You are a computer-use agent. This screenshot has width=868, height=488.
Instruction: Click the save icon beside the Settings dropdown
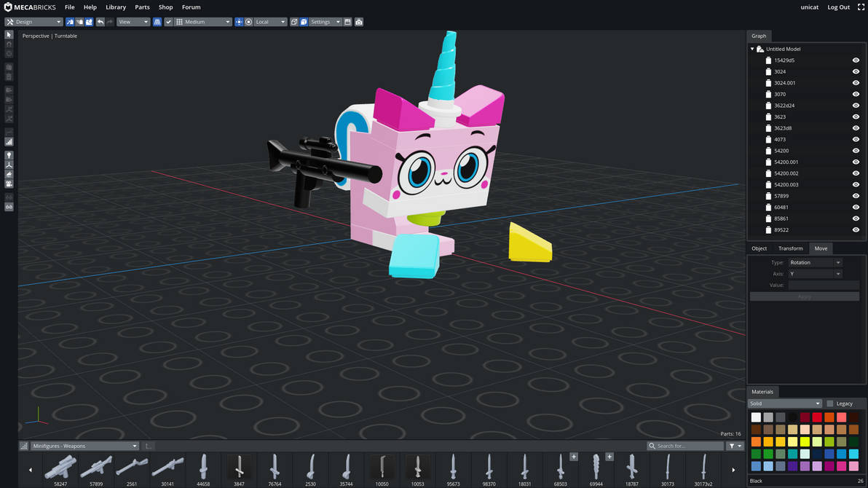pos(347,22)
